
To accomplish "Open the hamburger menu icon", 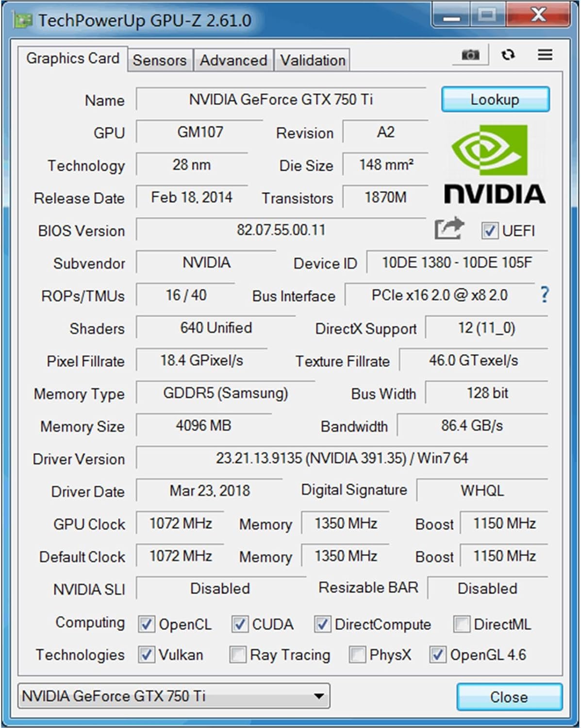I will [x=545, y=55].
